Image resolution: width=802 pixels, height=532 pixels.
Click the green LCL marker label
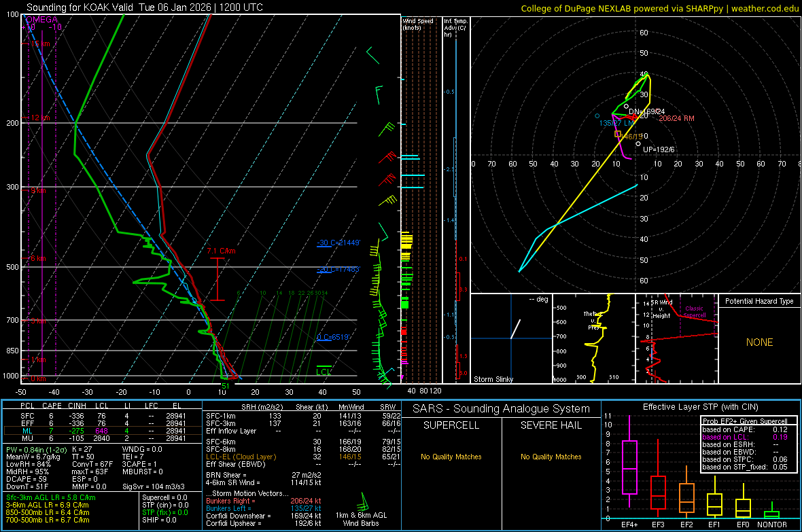pos(324,372)
